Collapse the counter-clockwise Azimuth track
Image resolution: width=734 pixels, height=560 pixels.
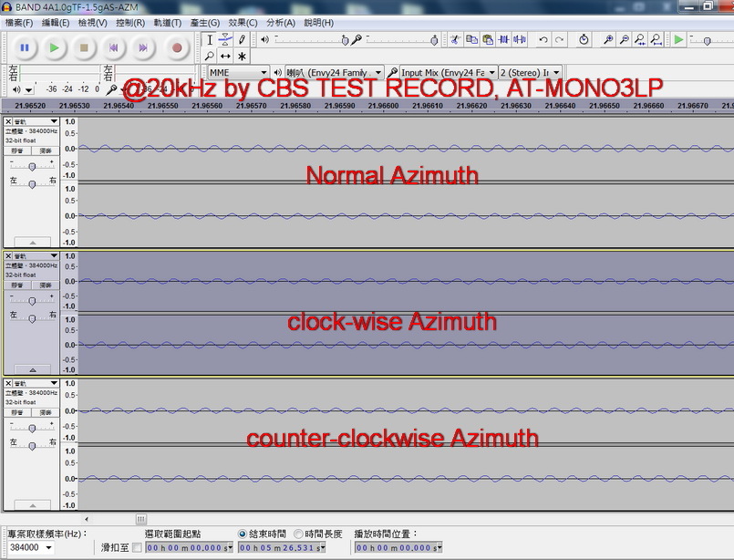(32, 505)
